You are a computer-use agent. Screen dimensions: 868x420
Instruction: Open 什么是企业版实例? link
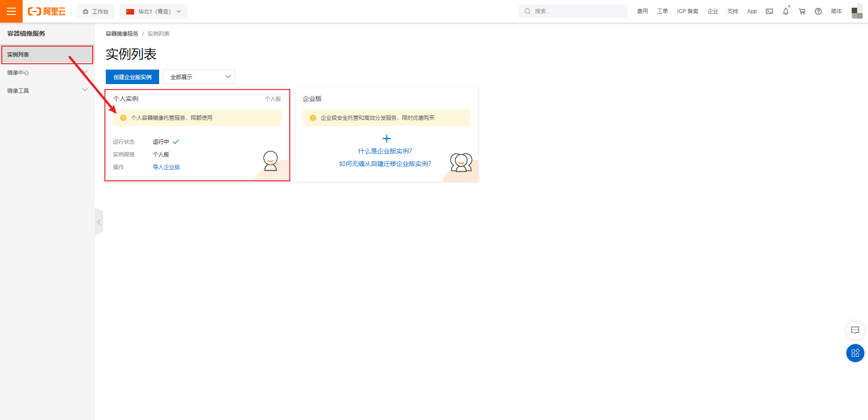pos(385,151)
